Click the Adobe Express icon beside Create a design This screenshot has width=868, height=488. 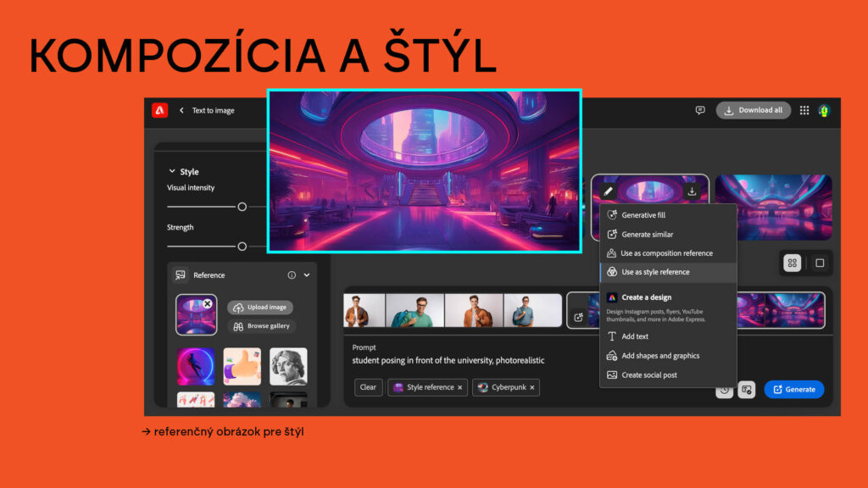point(612,297)
